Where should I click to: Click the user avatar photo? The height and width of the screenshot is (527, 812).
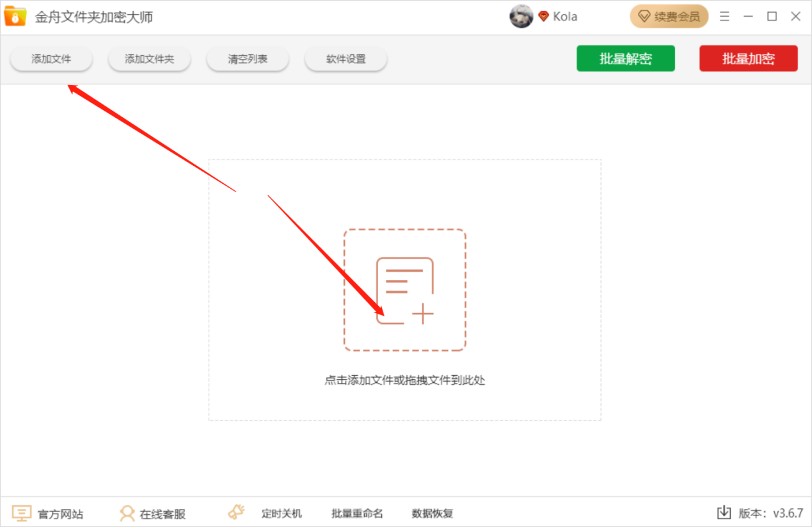click(521, 16)
